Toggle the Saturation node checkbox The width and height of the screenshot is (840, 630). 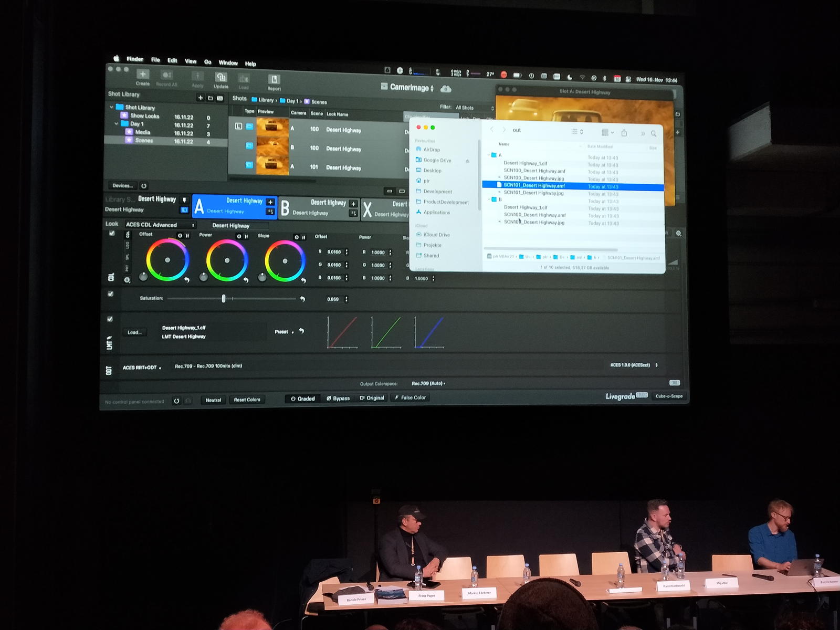pos(110,294)
